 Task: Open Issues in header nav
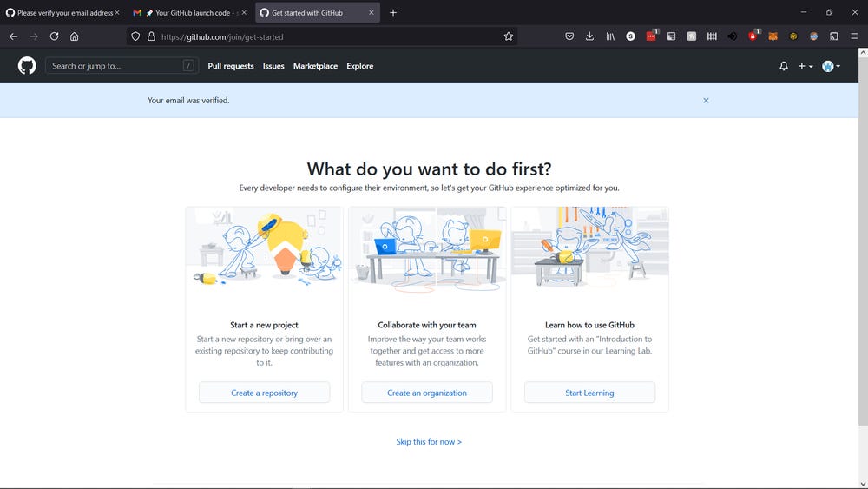coord(273,66)
